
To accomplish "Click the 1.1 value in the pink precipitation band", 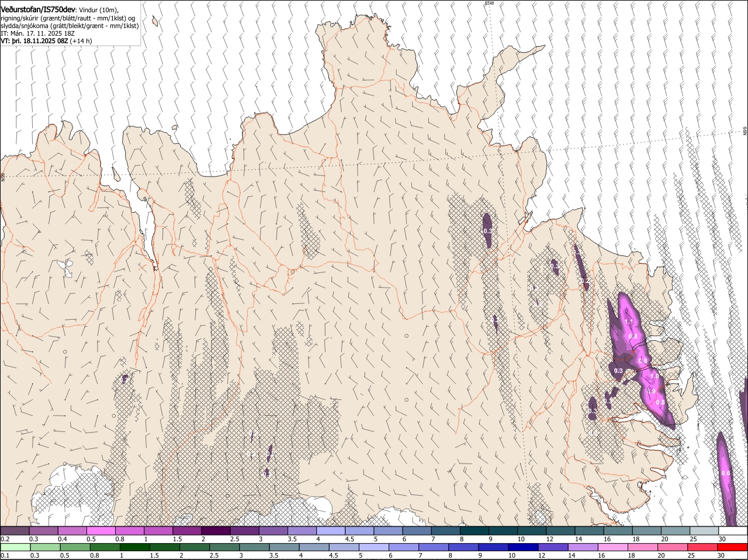I will pos(629,322).
